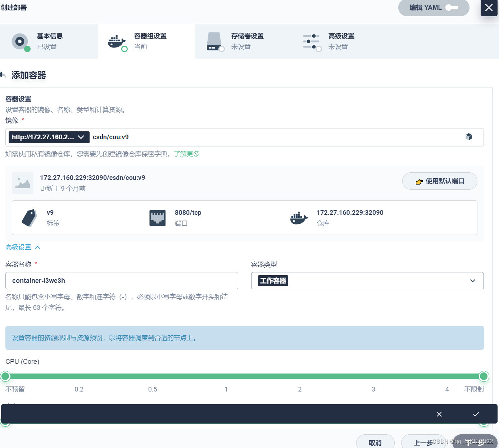Click the CPU slider right handle

tap(484, 376)
